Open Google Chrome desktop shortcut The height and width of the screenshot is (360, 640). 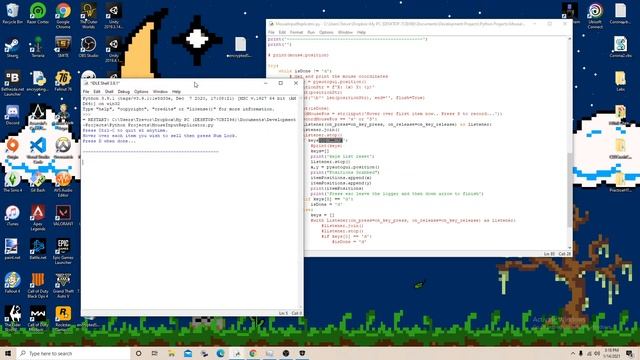[x=63, y=16]
